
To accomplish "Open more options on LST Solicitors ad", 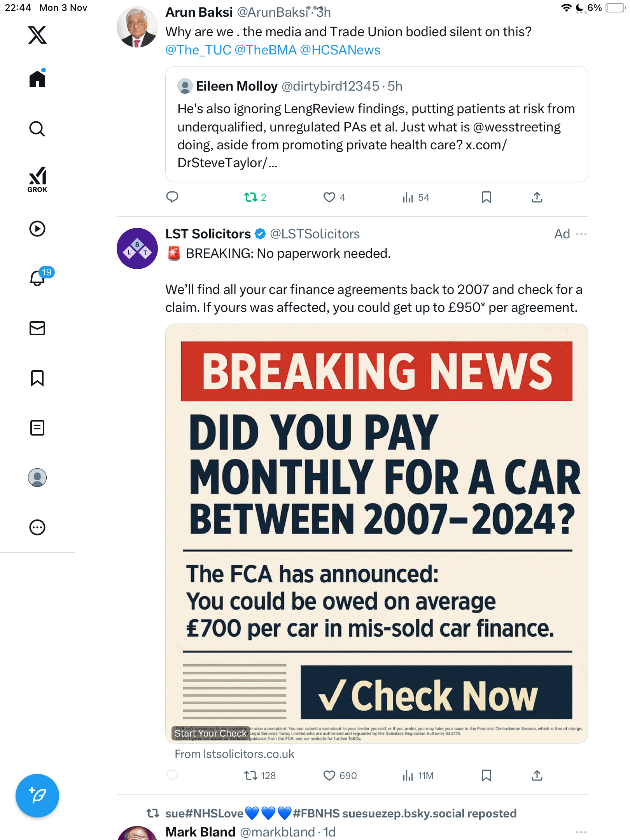I will (x=581, y=234).
